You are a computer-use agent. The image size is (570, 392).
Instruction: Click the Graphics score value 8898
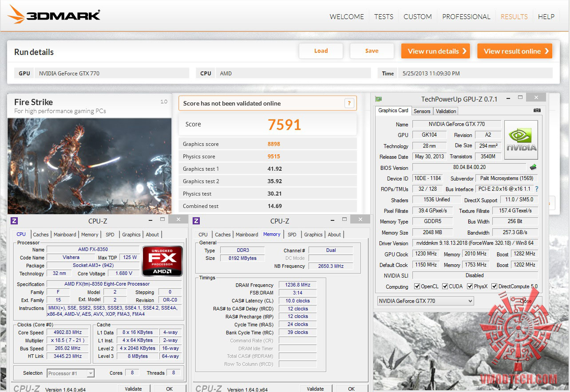274,144
